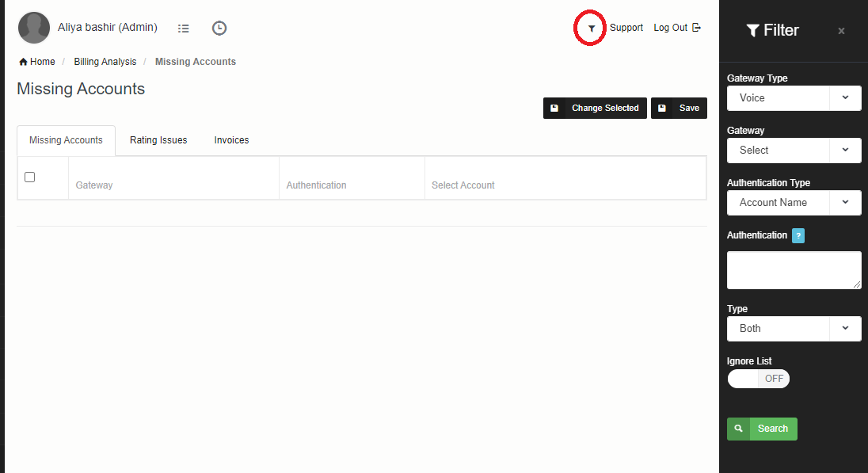The height and width of the screenshot is (473, 868).
Task: Click the clock history icon
Action: [x=219, y=29]
